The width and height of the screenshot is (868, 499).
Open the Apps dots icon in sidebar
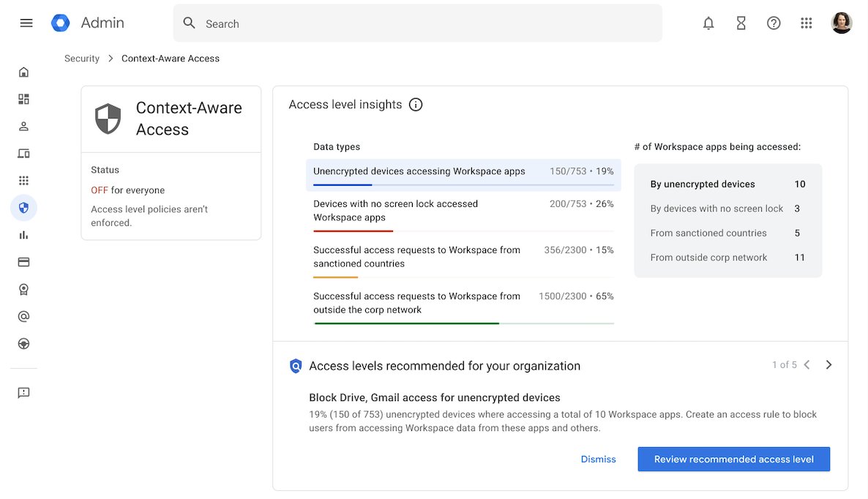click(23, 180)
